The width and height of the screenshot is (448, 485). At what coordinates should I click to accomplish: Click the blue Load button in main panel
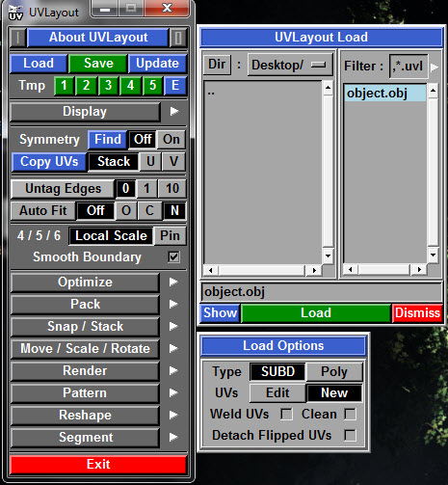[x=39, y=64]
